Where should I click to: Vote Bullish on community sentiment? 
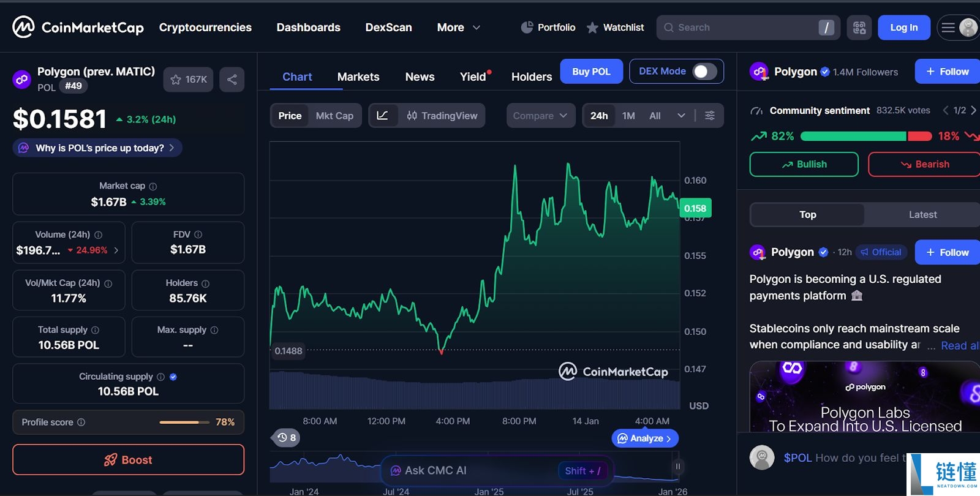coord(804,164)
